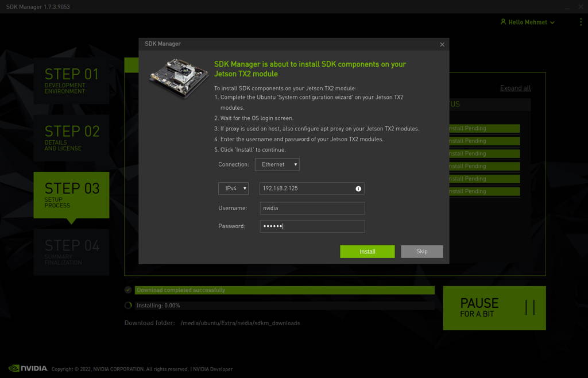
Task: Click the Installing 0.00% progress bar
Action: click(285, 306)
